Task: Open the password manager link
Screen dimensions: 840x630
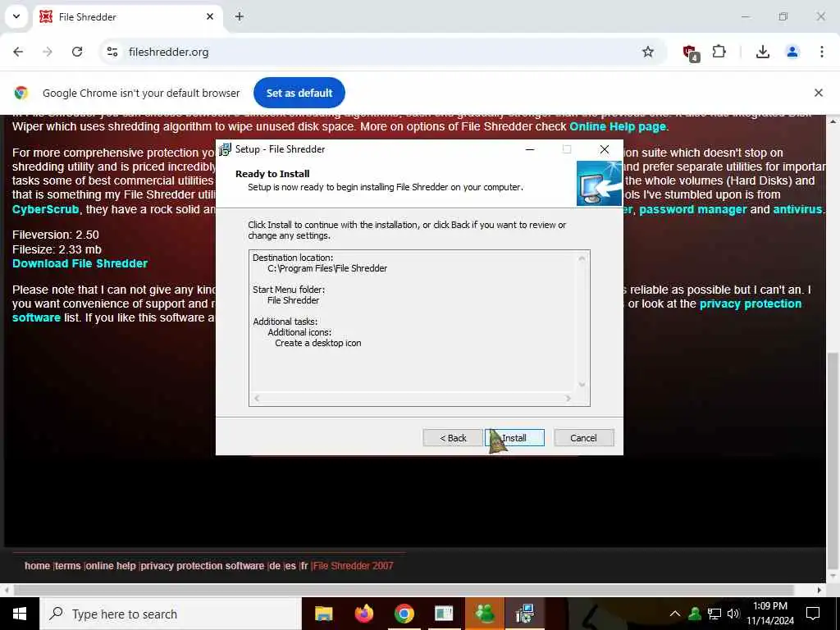Action: point(692,209)
